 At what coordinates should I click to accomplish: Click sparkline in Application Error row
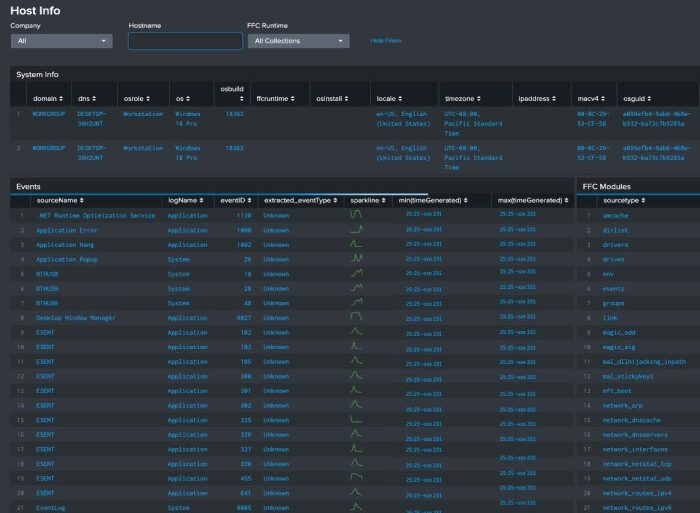pos(356,229)
